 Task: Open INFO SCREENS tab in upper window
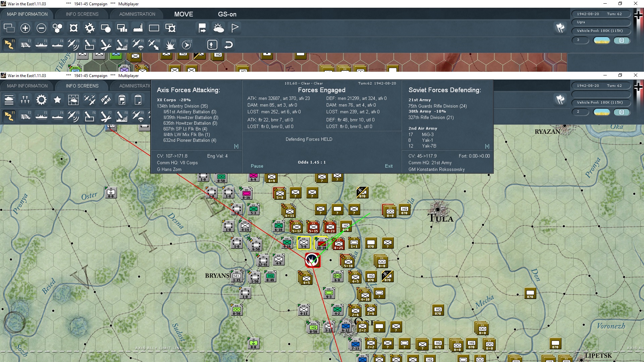click(x=82, y=14)
